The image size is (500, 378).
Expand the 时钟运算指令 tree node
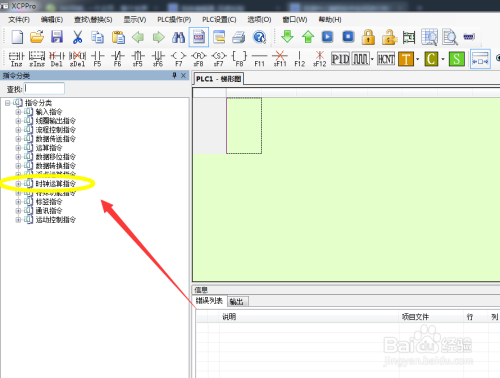[x=18, y=184]
